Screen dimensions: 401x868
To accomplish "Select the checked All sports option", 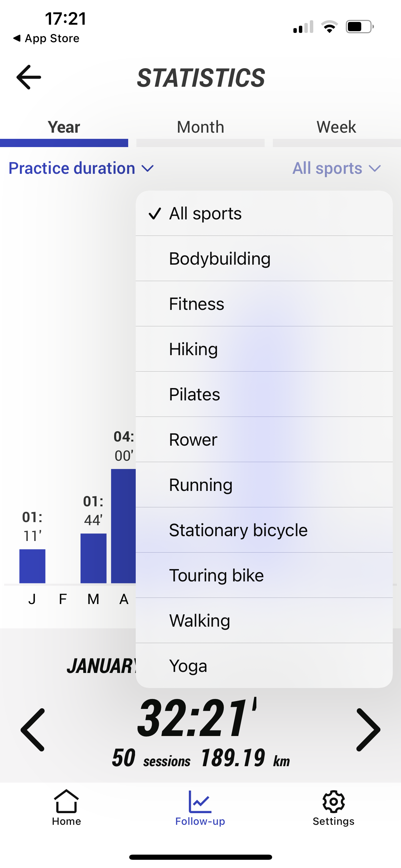I will (x=264, y=214).
